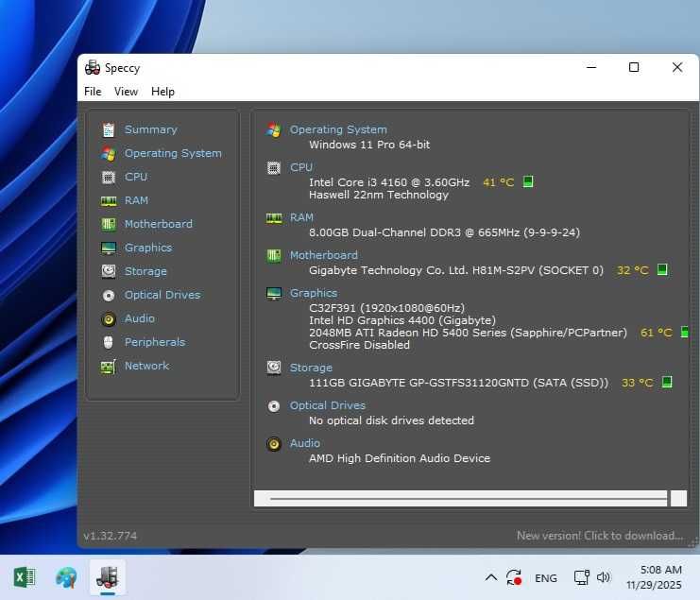The width and height of the screenshot is (700, 600).
Task: Select the Audio speaker icon in sidebar
Action: pos(108,318)
